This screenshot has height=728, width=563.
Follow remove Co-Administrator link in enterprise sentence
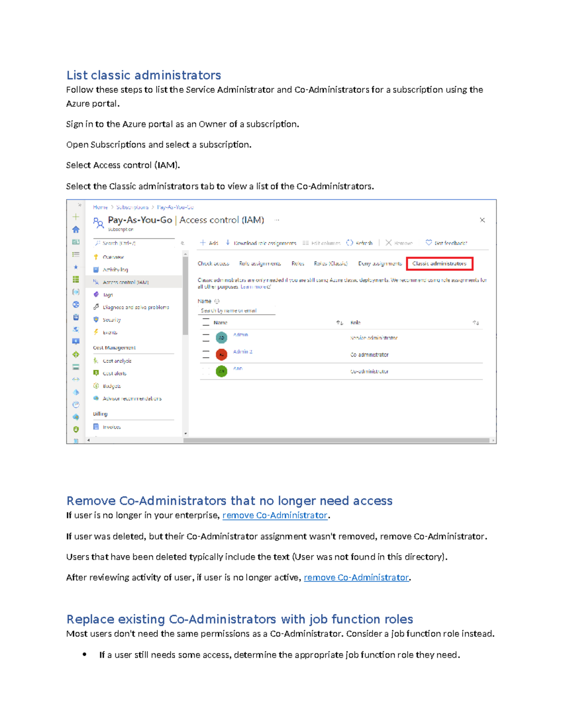pyautogui.click(x=275, y=515)
